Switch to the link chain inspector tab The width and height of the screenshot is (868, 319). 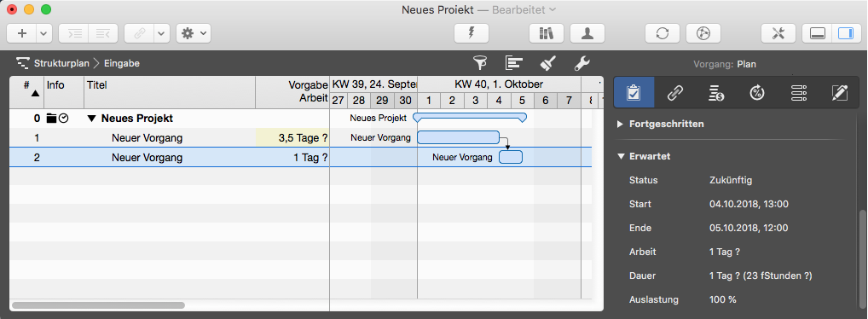[x=674, y=92]
